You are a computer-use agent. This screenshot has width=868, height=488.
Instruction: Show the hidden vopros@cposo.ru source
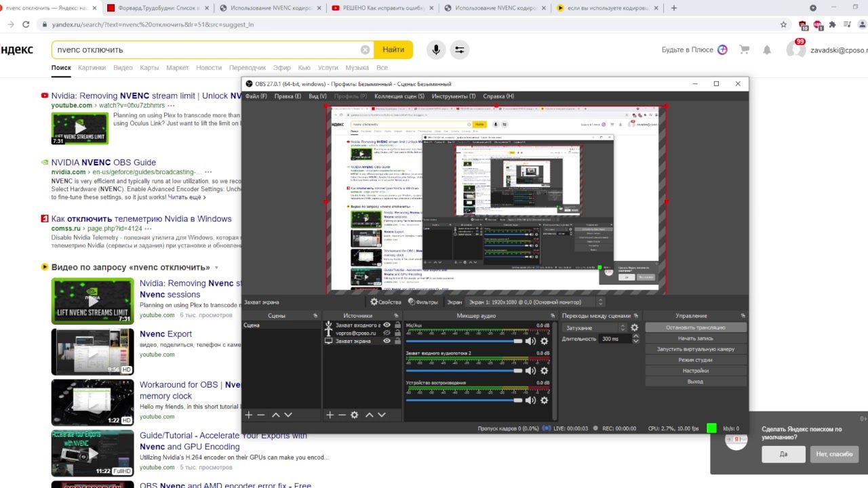pyautogui.click(x=387, y=333)
